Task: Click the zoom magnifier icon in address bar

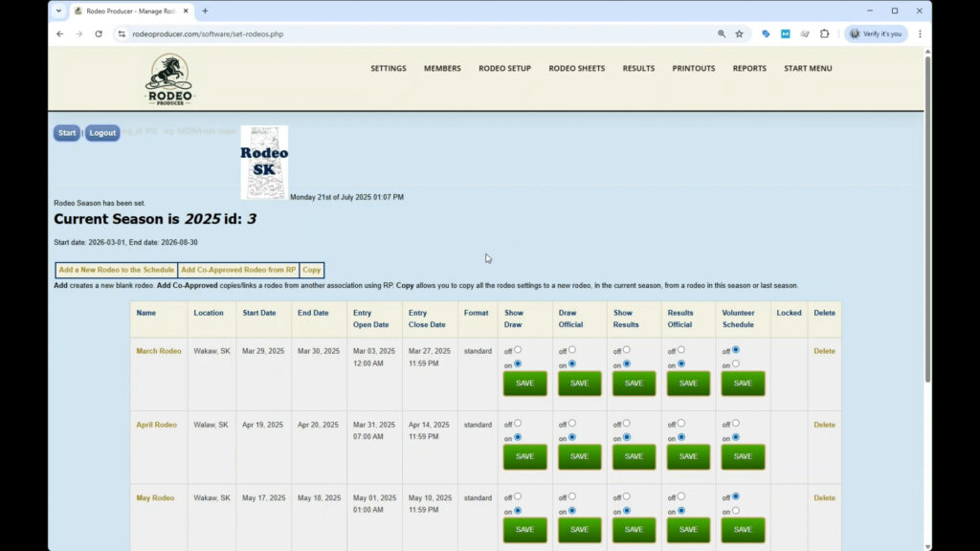Action: point(721,33)
